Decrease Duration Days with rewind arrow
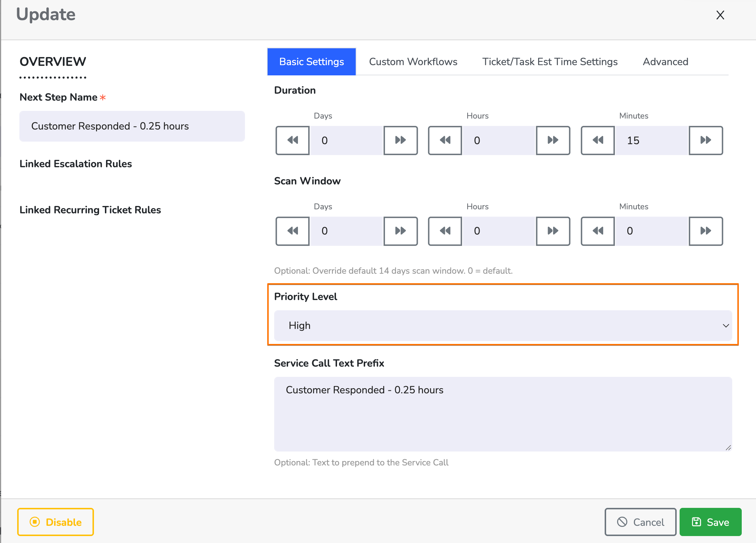Screen dimensions: 756x543 (x=292, y=140)
